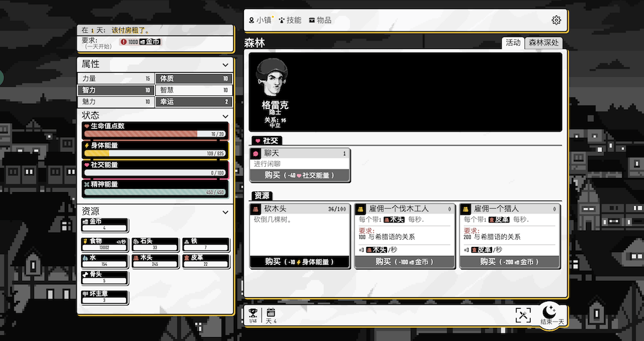Open the settings gear icon
644x341 pixels.
point(556,20)
